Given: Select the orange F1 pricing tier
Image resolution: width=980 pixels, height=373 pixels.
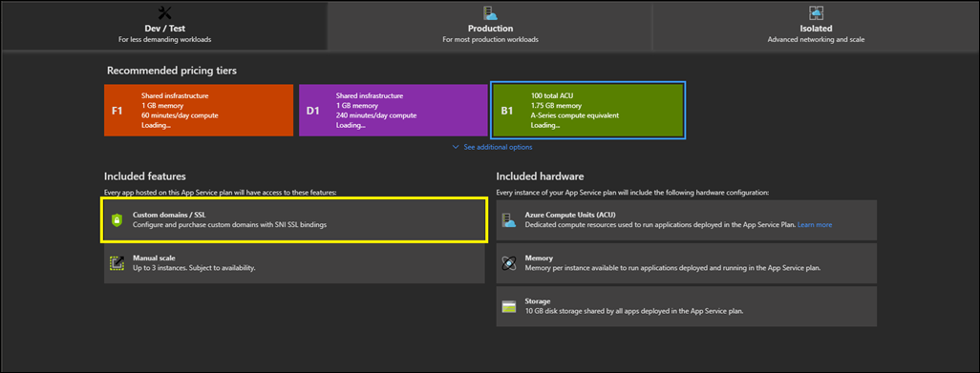Looking at the screenshot, I should pos(199,111).
